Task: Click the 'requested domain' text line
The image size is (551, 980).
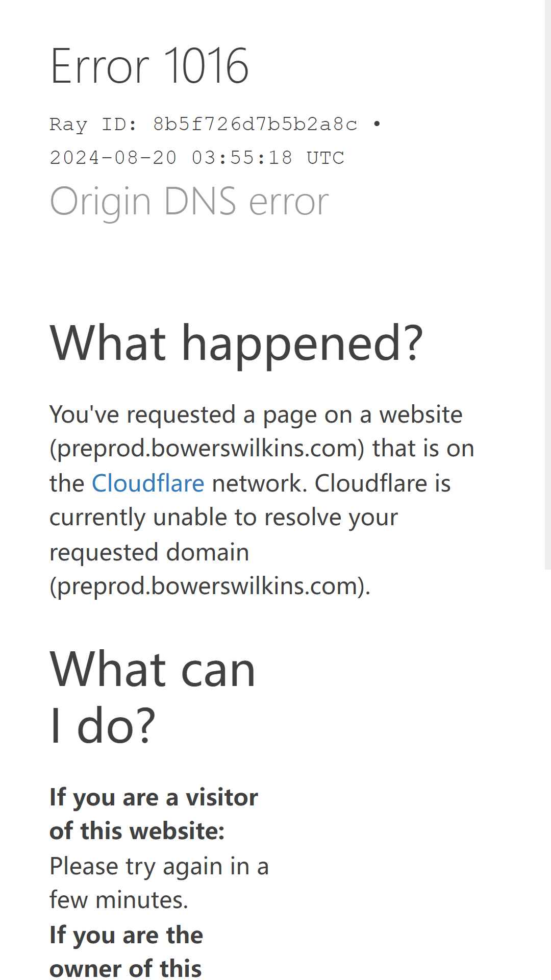Action: pos(149,552)
